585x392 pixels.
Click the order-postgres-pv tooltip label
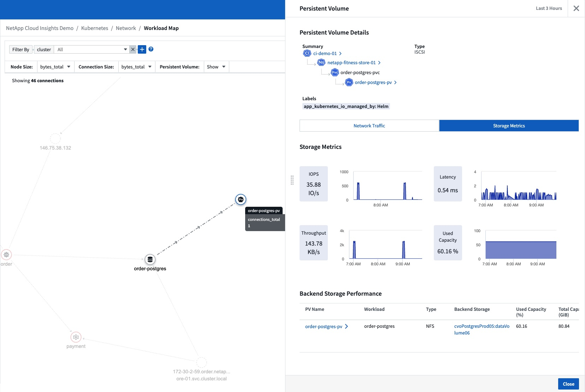tap(264, 211)
